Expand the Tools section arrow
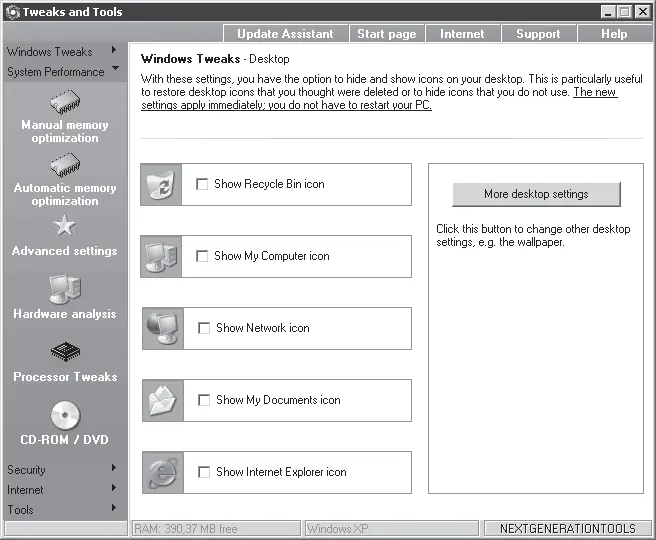Screen dimensions: 656x540 click(x=114, y=508)
